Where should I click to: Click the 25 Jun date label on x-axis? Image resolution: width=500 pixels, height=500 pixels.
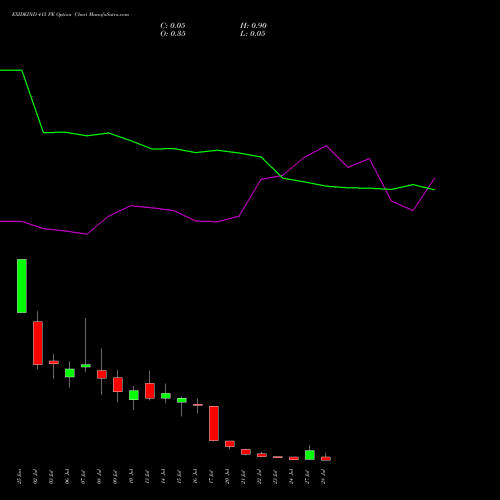click(x=19, y=477)
